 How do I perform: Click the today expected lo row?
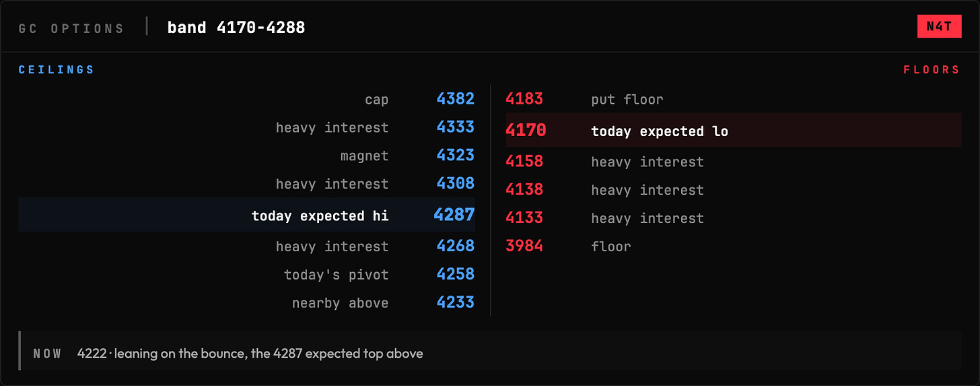[x=734, y=131]
